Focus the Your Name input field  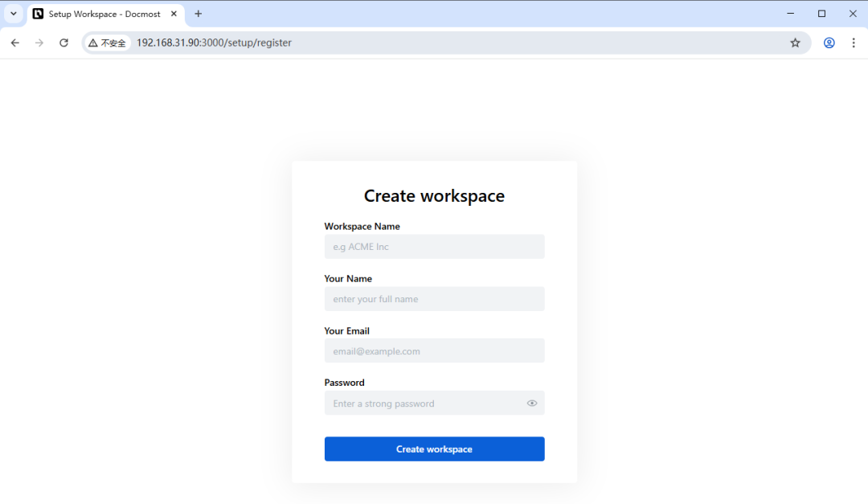point(434,298)
